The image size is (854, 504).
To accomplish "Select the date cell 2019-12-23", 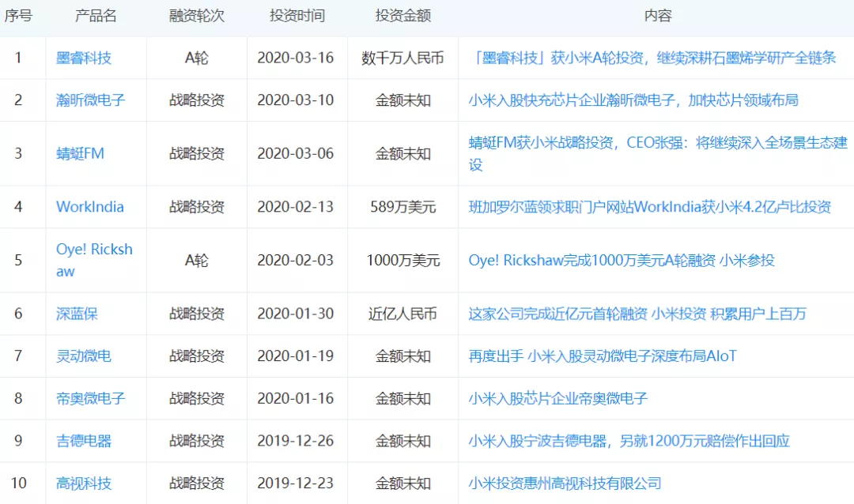I will pos(296,483).
